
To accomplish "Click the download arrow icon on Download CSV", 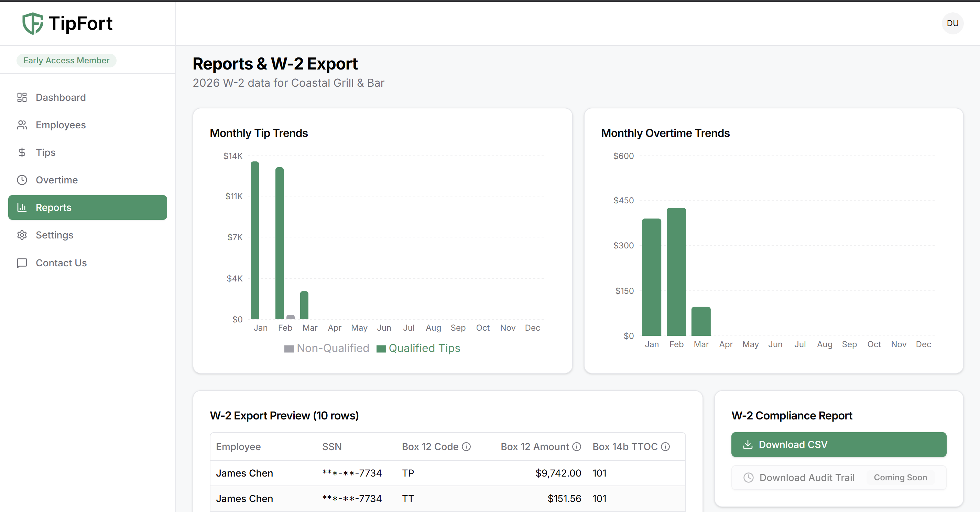I will (748, 444).
